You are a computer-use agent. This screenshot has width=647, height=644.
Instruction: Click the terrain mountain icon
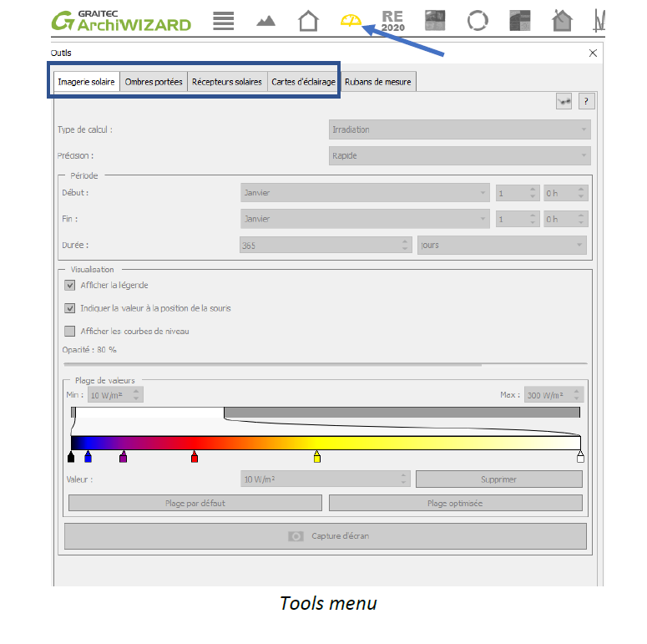pyautogui.click(x=265, y=21)
